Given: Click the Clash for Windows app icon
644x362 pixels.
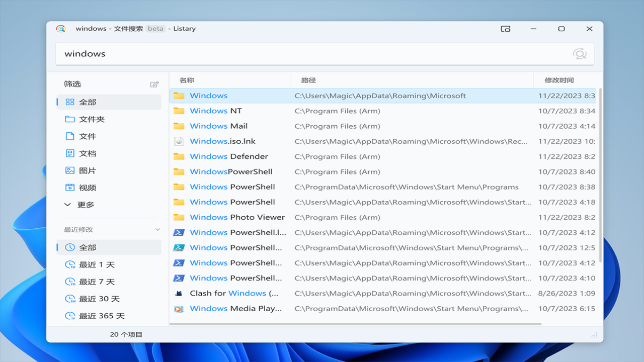Looking at the screenshot, I should (x=179, y=293).
